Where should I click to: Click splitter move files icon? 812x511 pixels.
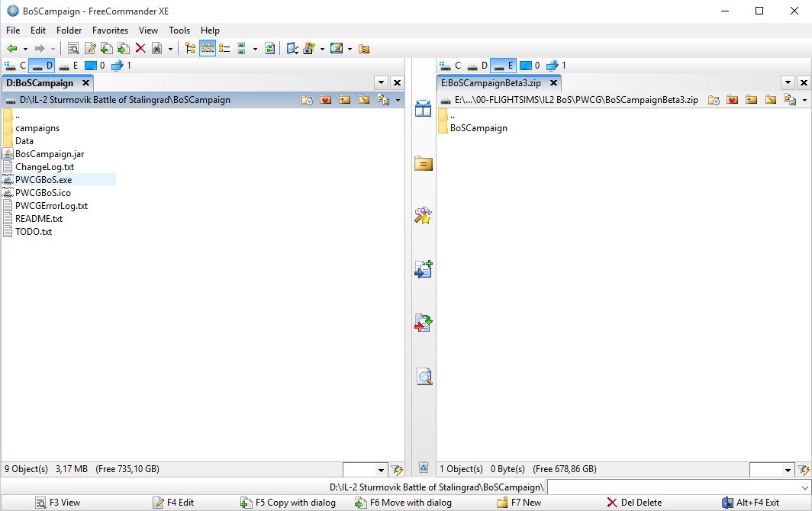[423, 323]
